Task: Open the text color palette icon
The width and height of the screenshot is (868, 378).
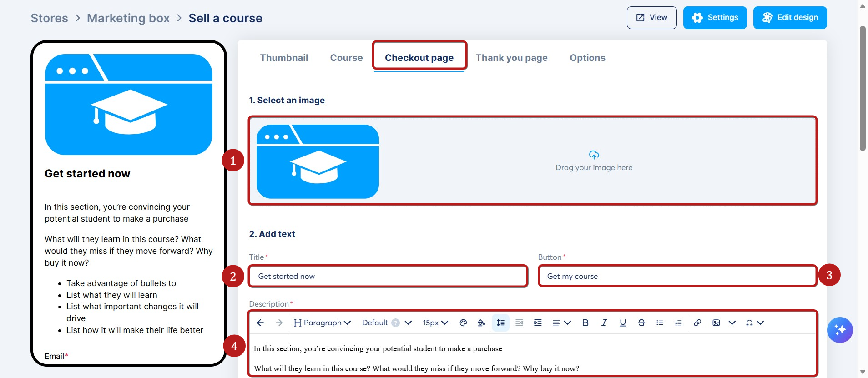Action: pyautogui.click(x=463, y=323)
